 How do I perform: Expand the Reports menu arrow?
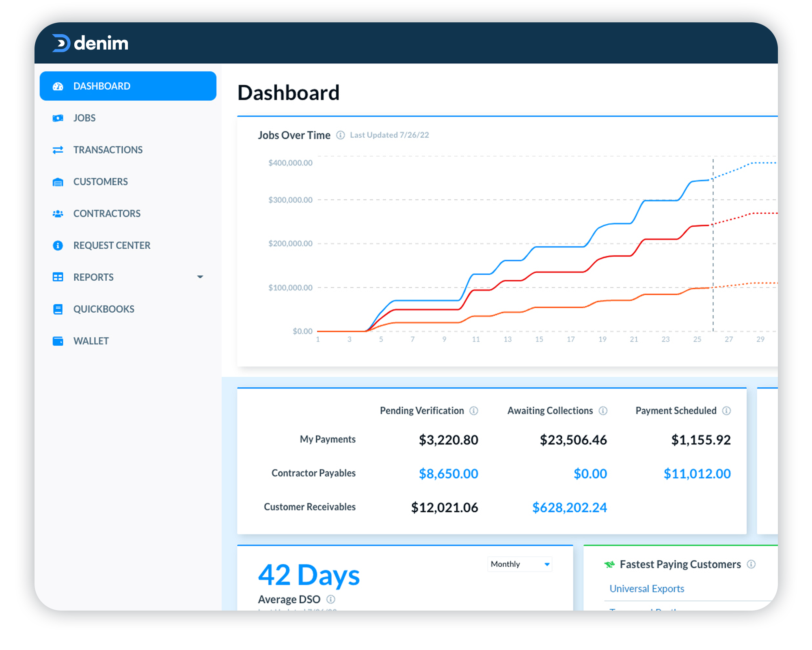[200, 277]
